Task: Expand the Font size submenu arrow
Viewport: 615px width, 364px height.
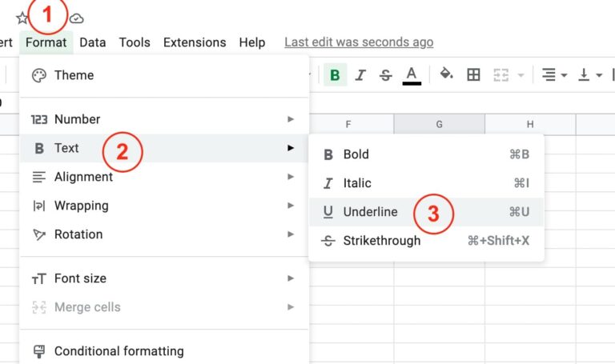Action: click(290, 278)
